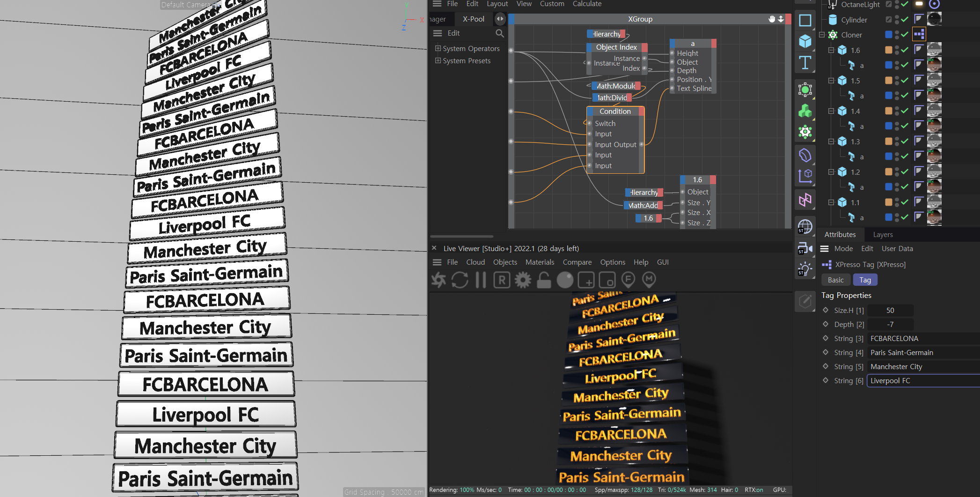Screen dimensions: 980x497
Task: Toggle the Live Viewer lock resolution icon
Action: click(544, 280)
